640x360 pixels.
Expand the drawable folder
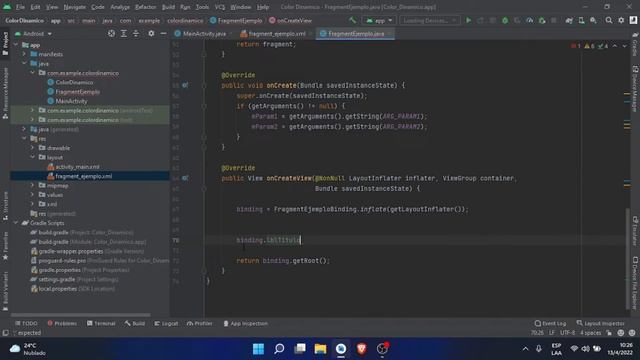tap(32, 148)
